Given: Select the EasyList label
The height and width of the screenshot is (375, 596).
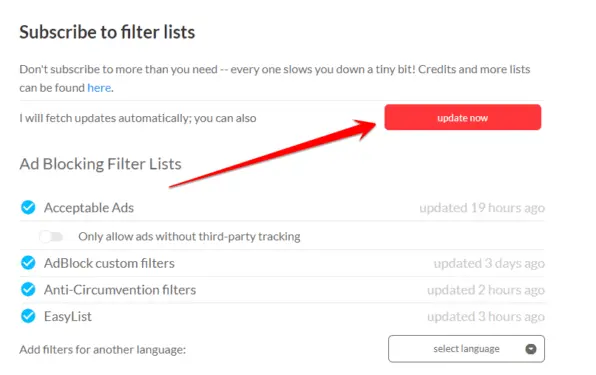Looking at the screenshot, I should 68,316.
